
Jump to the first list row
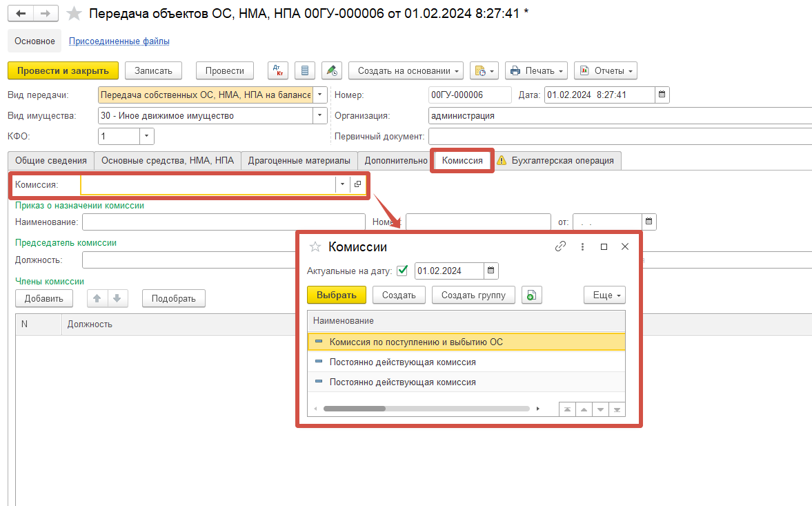click(x=568, y=409)
